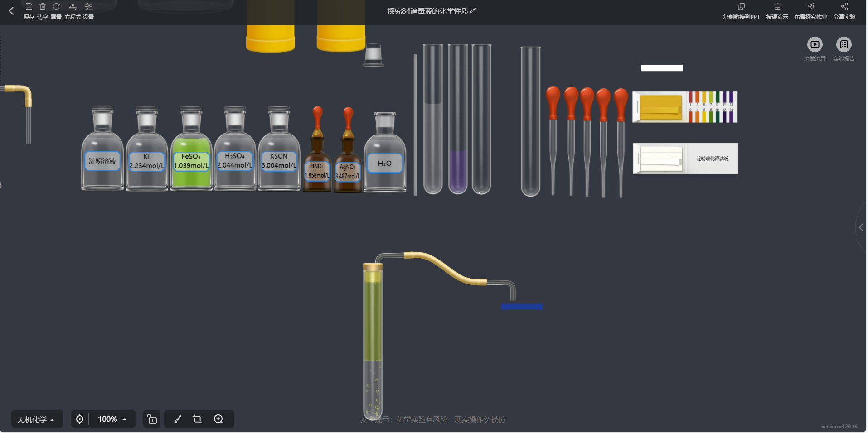868x433 pixels.
Task: Clear the workspace with 清空
Action: point(43,11)
